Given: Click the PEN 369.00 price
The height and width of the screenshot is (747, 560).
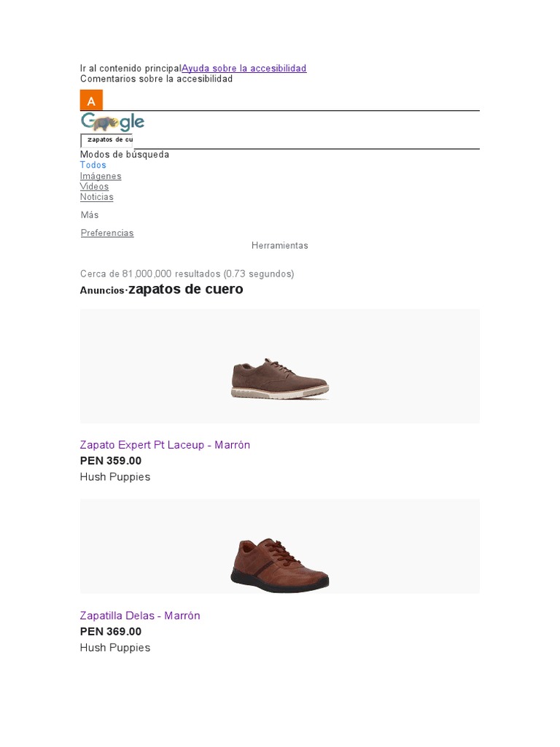Looking at the screenshot, I should coord(111,632).
